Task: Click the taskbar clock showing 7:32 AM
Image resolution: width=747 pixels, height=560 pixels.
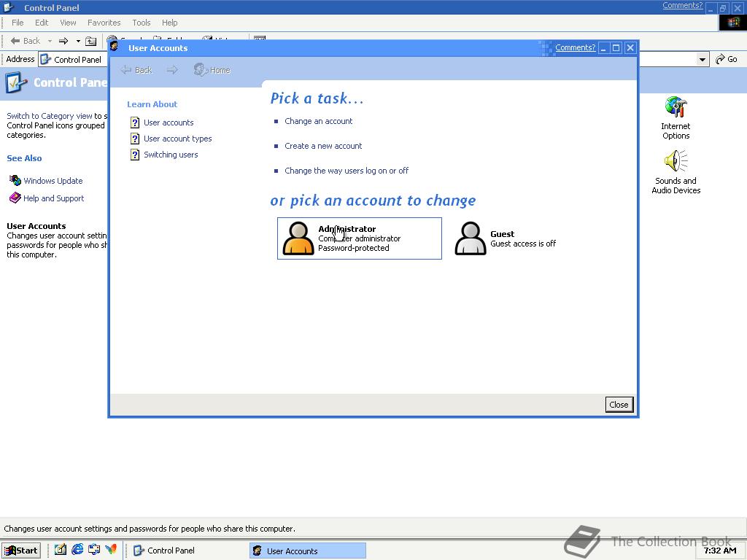Action: tap(720, 551)
